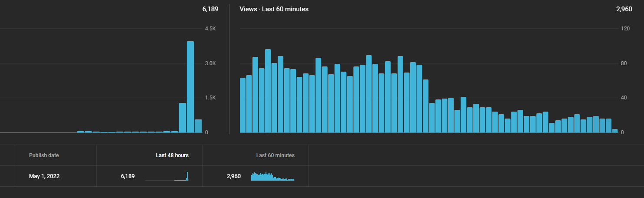
Task: Click the shortest final bar of the 60-minute chart
Action: 615,131
